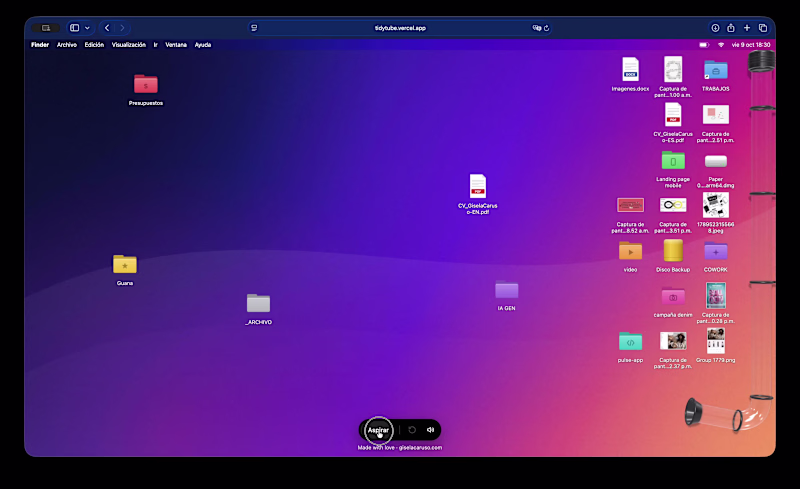Click the battery status icon
The image size is (800, 489).
tap(704, 45)
